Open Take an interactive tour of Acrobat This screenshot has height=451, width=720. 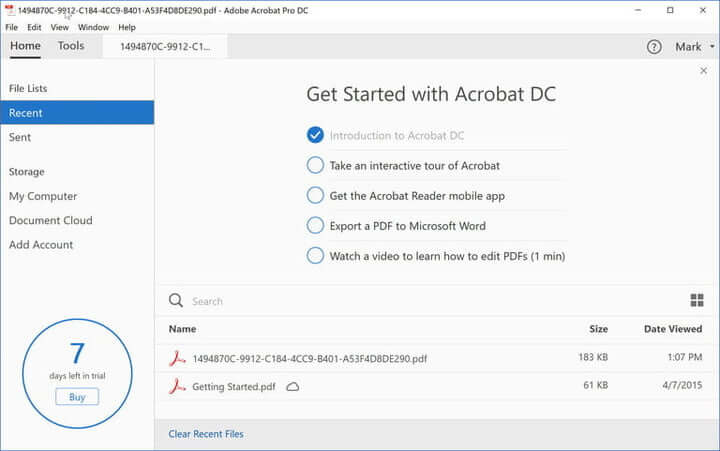pyautogui.click(x=414, y=166)
